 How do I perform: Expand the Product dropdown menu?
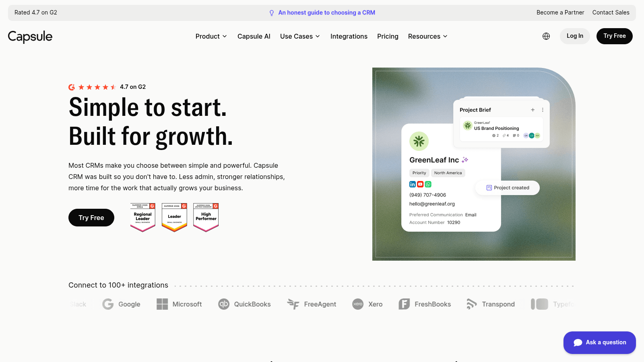211,36
